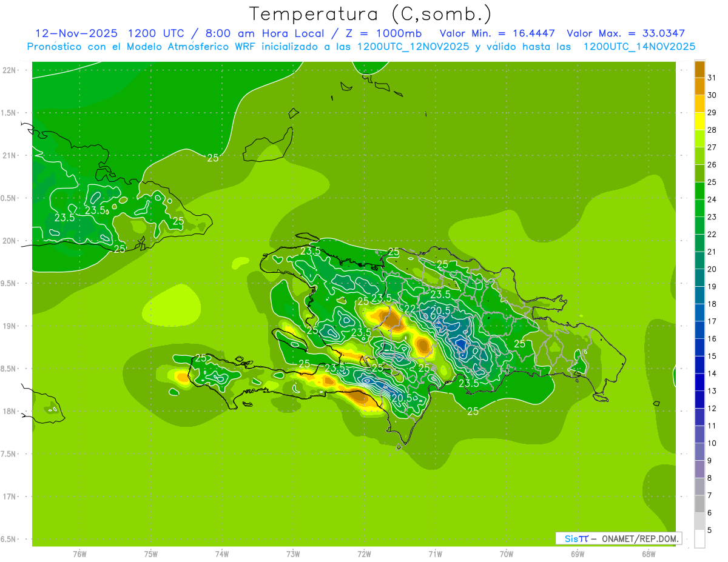Click the 22N latitude axis label
The width and height of the screenshot is (728, 562).
pyautogui.click(x=10, y=70)
